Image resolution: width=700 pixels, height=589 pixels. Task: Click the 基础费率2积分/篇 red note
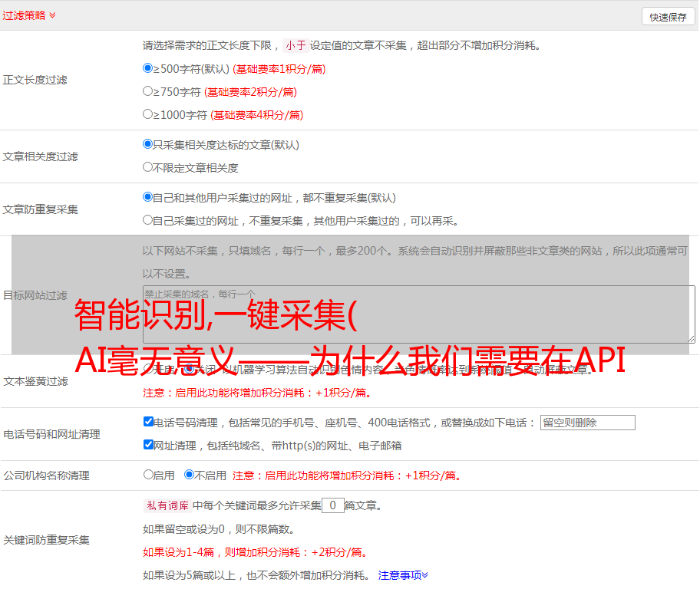click(x=250, y=92)
